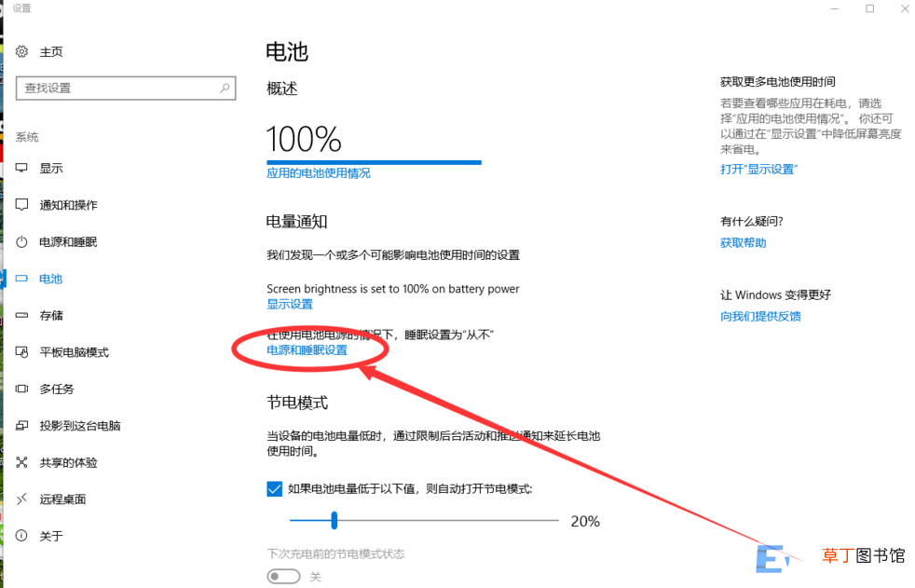The height and width of the screenshot is (588, 915).
Task: Click the About info icon
Action: [x=21, y=536]
